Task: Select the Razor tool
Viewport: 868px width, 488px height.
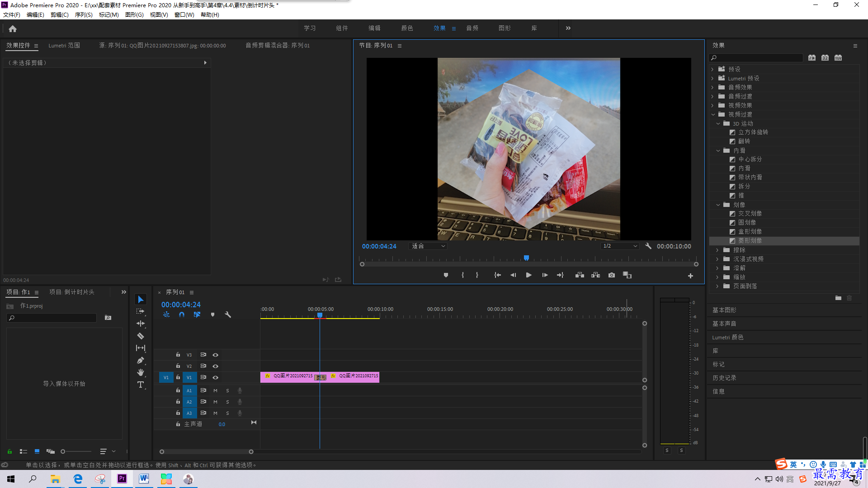Action: point(141,336)
